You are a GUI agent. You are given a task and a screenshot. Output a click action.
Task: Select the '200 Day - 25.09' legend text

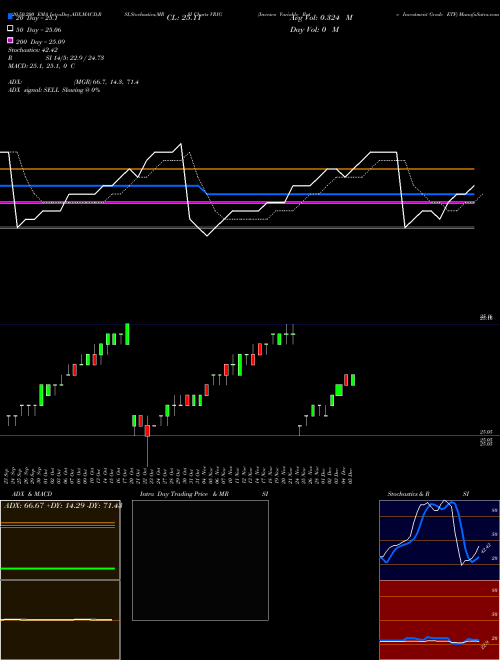click(x=40, y=42)
